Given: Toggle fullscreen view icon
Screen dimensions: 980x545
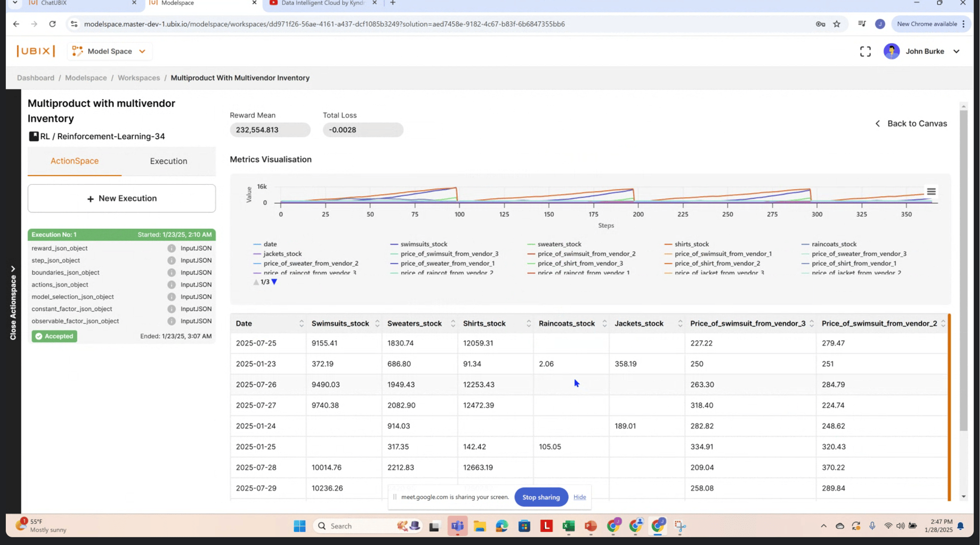Looking at the screenshot, I should [865, 51].
